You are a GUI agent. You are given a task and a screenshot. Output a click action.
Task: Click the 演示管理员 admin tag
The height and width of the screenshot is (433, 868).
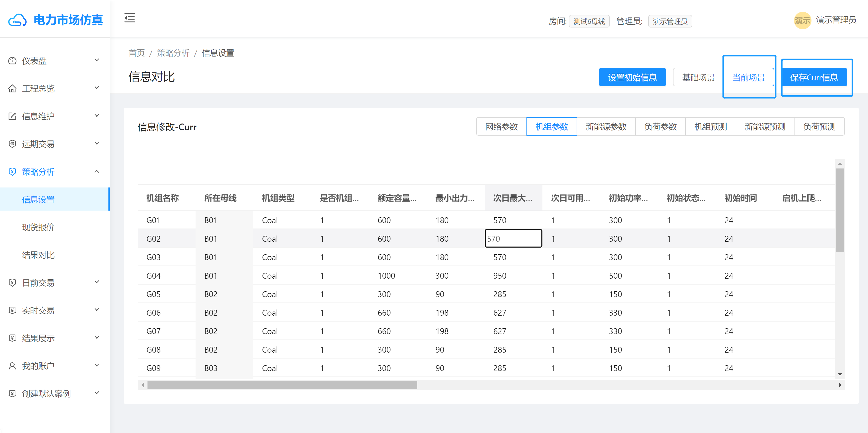[x=670, y=21]
